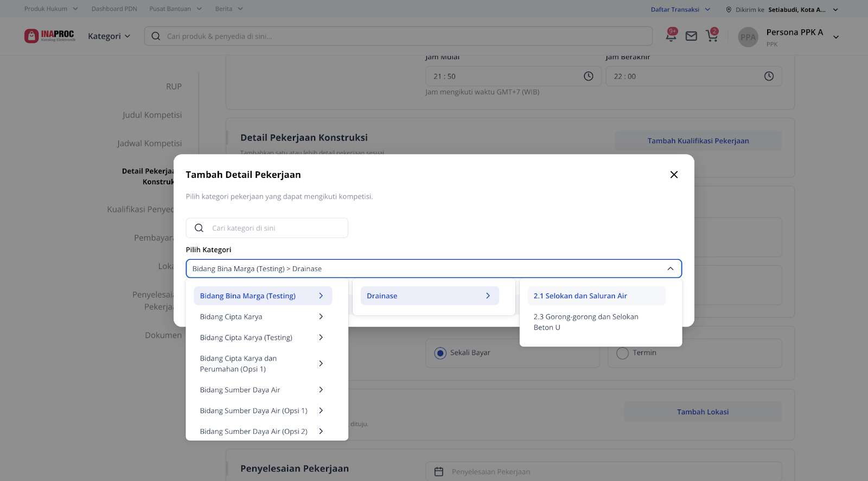The width and height of the screenshot is (868, 481).
Task: Select 2.3 Gorong-gorong dan Selokan Beton U
Action: 586,322
